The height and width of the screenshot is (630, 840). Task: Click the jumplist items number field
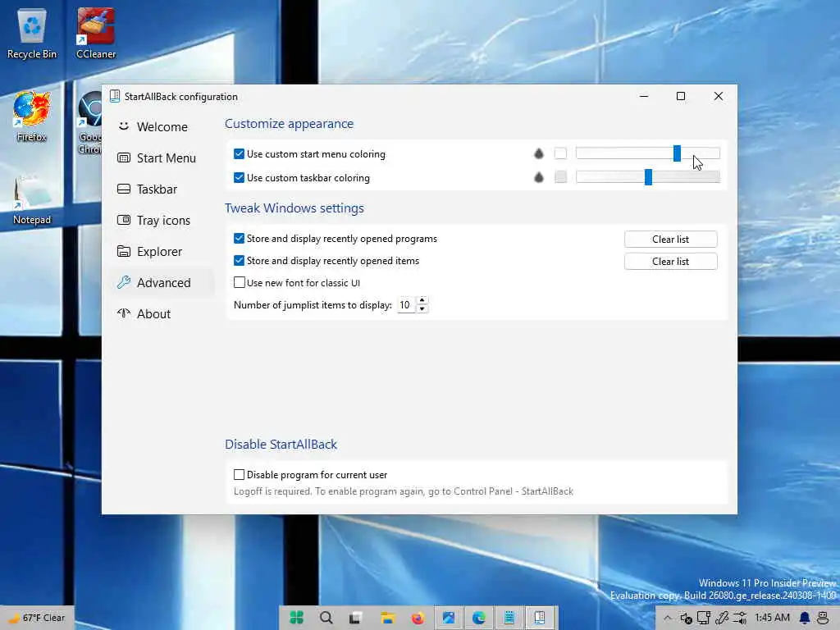(406, 305)
